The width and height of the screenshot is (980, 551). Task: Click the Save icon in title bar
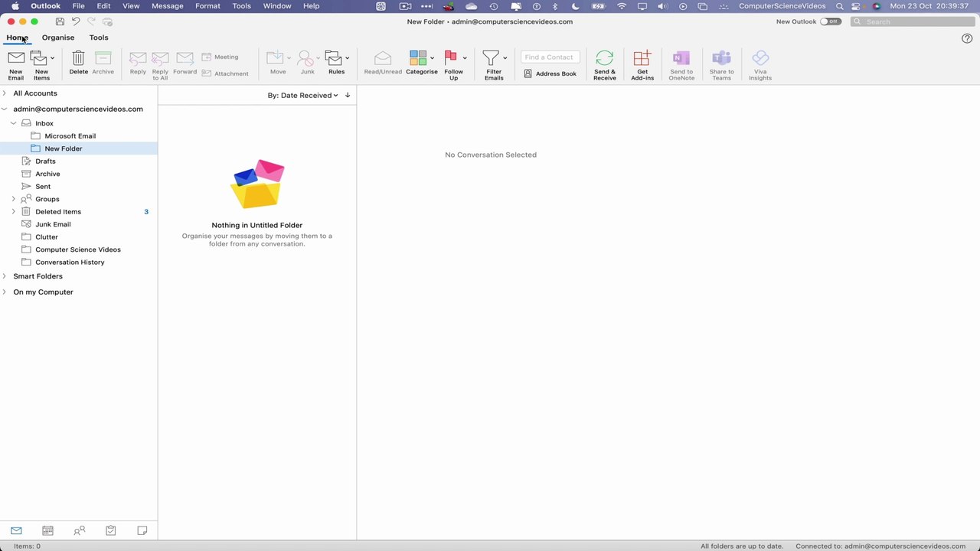pyautogui.click(x=60, y=21)
